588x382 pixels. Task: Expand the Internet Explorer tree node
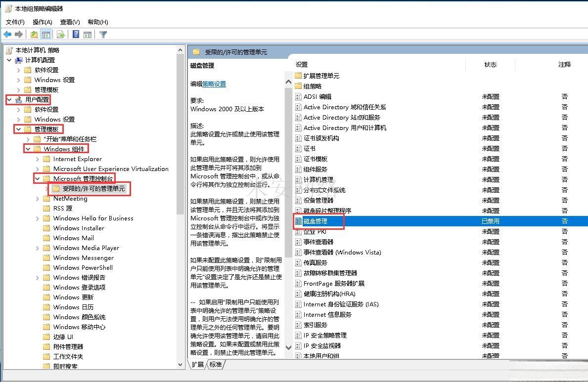pyautogui.click(x=37, y=159)
